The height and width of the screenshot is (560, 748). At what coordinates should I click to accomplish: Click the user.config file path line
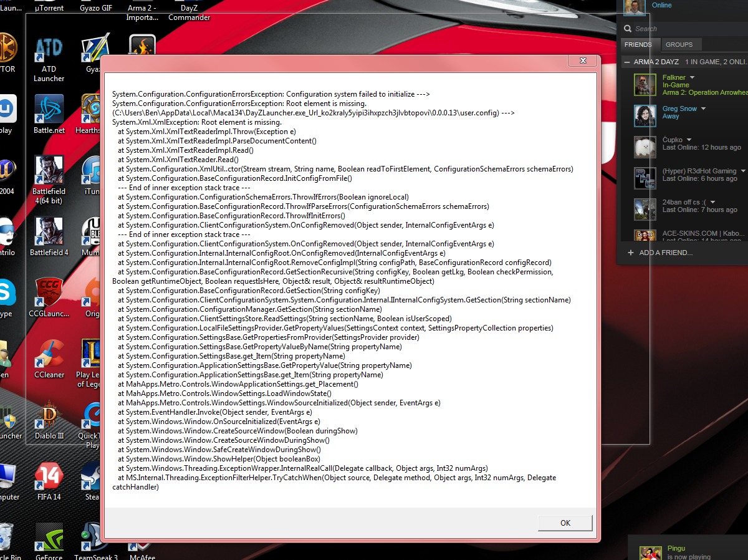point(313,113)
